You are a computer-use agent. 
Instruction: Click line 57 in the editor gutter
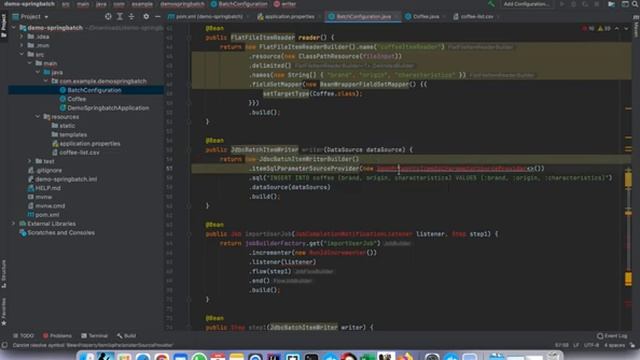tap(169, 169)
